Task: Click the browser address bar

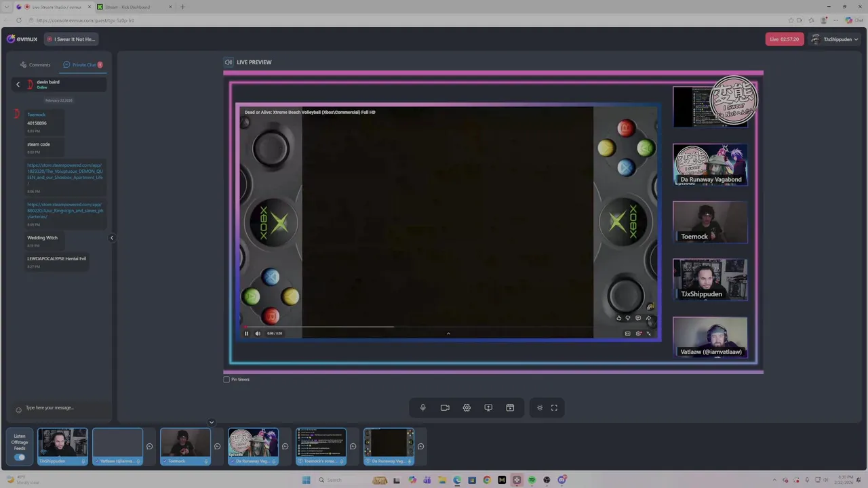Action: click(x=407, y=20)
